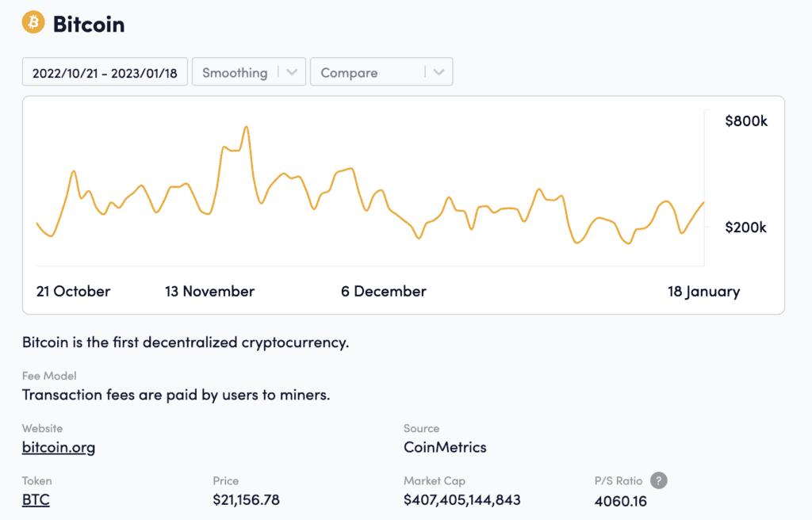Screen dimensions: 812x520
Task: Click the 13 November axis label
Action: click(x=209, y=292)
